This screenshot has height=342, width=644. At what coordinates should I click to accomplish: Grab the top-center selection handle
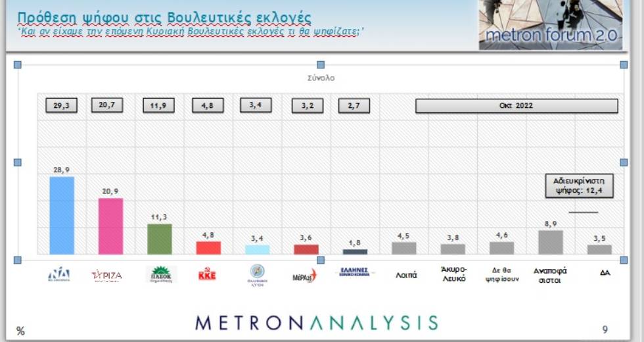tap(321, 64)
